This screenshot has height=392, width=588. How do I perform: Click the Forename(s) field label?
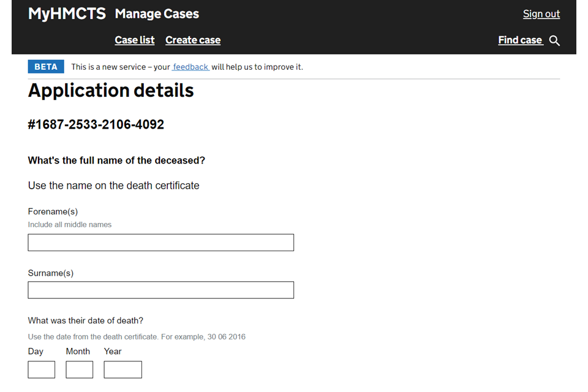(x=53, y=211)
